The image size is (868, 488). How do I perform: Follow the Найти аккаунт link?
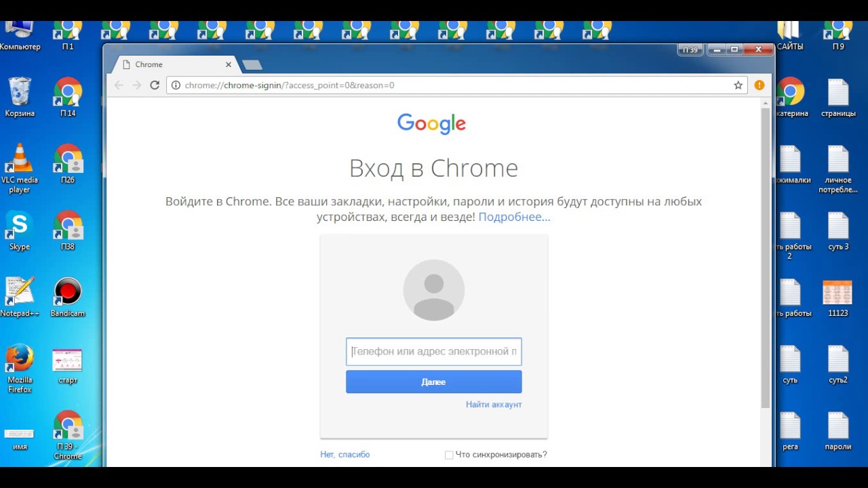[494, 405]
